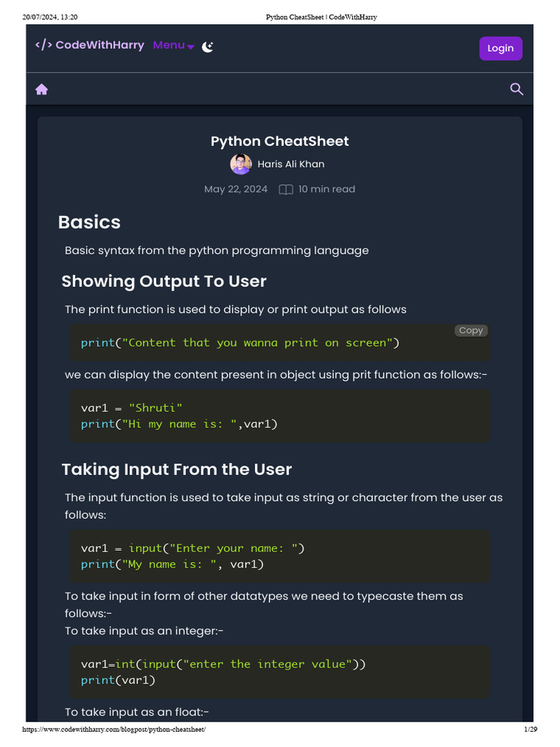Open the Haris Ali Khan author link

coord(291,164)
